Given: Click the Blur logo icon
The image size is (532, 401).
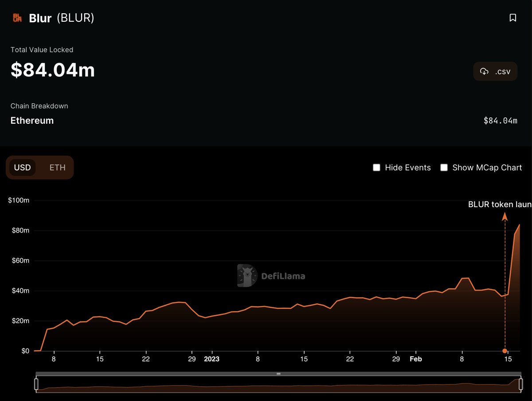Looking at the screenshot, I should [17, 18].
